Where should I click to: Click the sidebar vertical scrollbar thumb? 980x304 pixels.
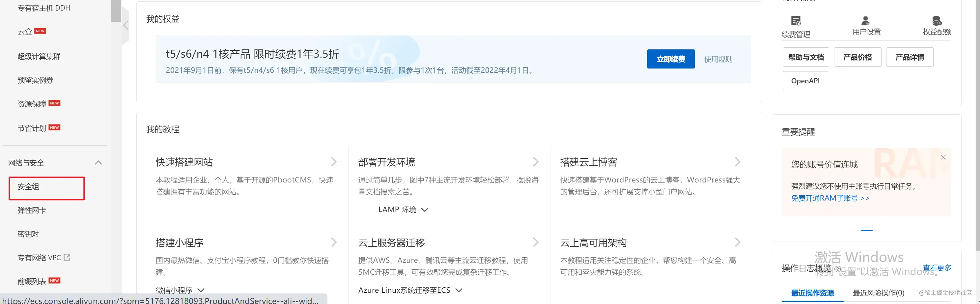coord(116,11)
